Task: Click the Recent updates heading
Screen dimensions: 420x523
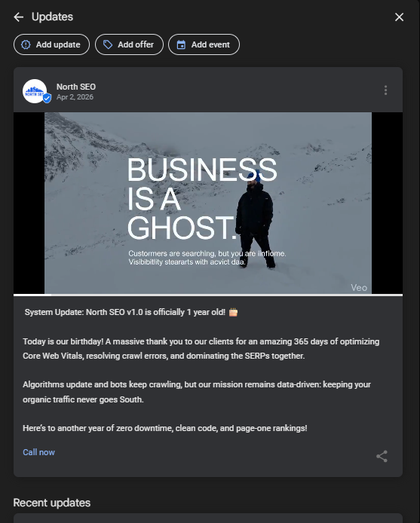Action: click(52, 503)
